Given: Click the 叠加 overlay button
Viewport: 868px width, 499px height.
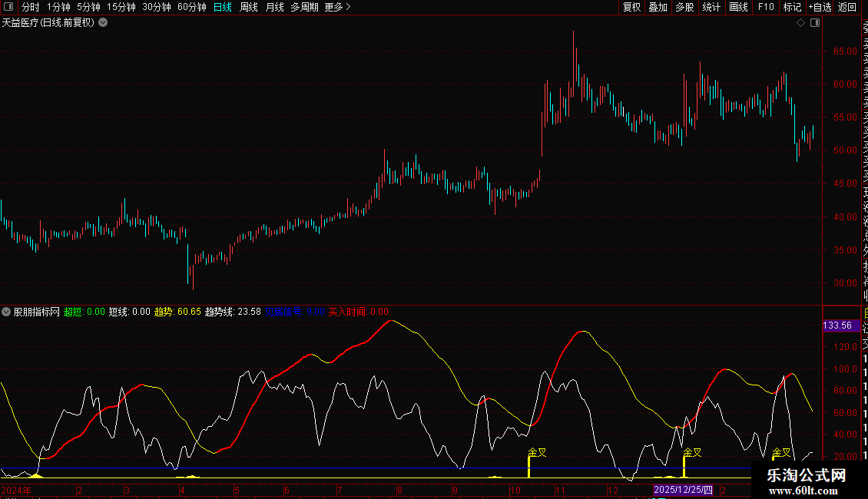Looking at the screenshot, I should point(658,7).
